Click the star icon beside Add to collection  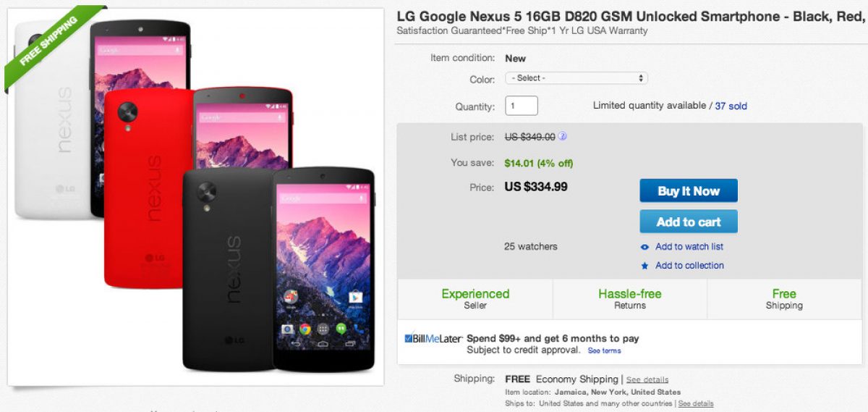tap(644, 266)
